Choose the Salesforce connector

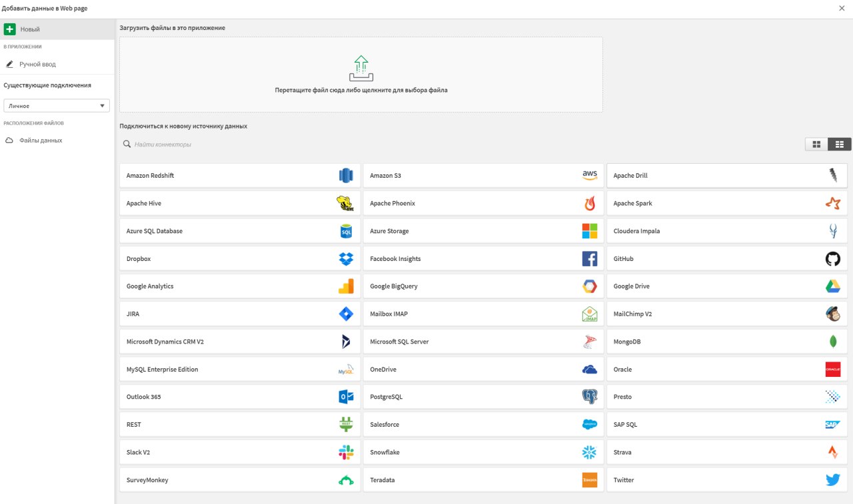[483, 425]
